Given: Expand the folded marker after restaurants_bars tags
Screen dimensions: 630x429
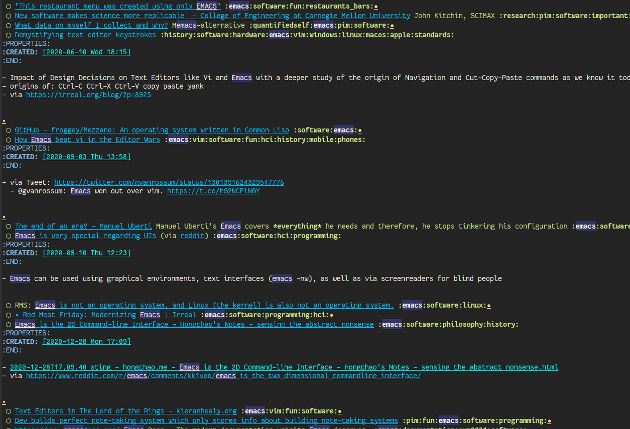Looking at the screenshot, I should click(x=376, y=7).
